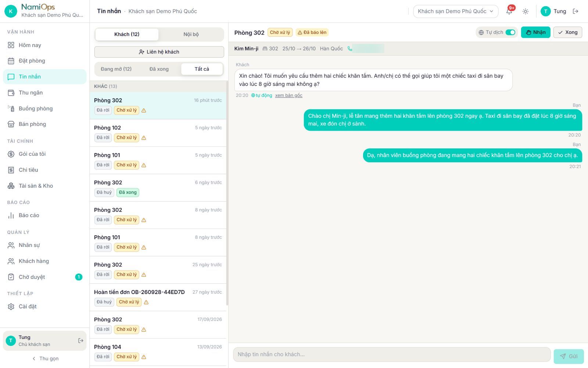Screen dimensions: 588x368
Task: Open Khách hàng in the sidebar
Action: (x=45, y=261)
